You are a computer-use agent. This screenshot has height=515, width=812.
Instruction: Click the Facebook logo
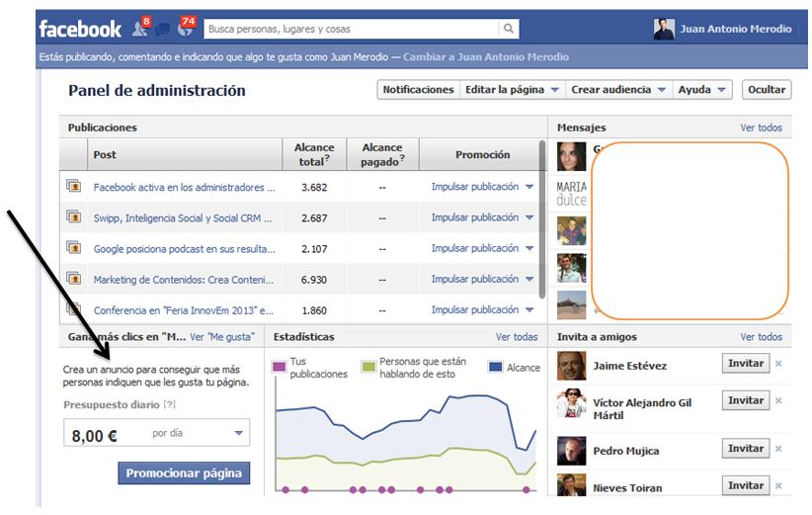pyautogui.click(x=80, y=29)
